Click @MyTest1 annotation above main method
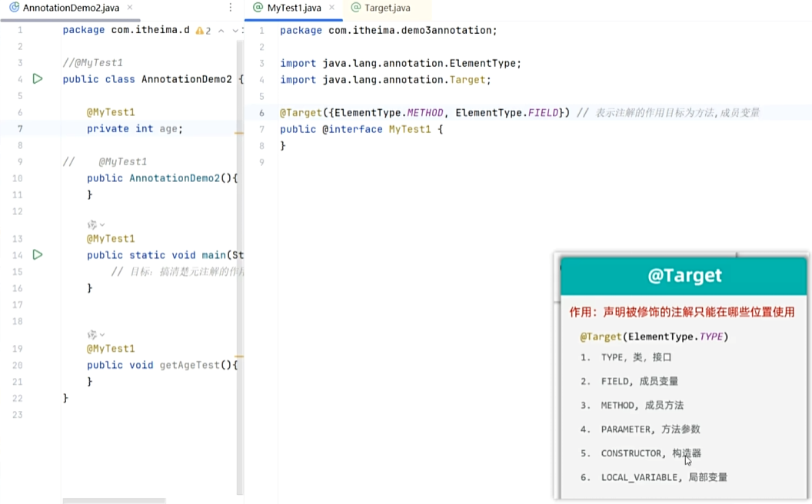This screenshot has height=504, width=812. point(111,239)
